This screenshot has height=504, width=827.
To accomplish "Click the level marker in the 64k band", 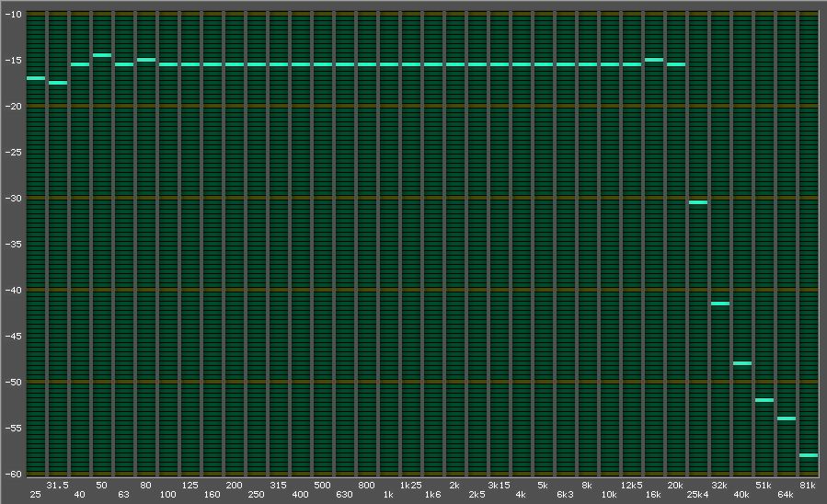I will tap(787, 418).
